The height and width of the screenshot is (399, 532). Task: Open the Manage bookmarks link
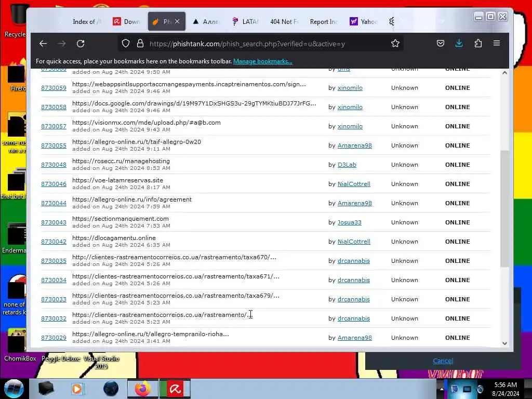click(262, 61)
